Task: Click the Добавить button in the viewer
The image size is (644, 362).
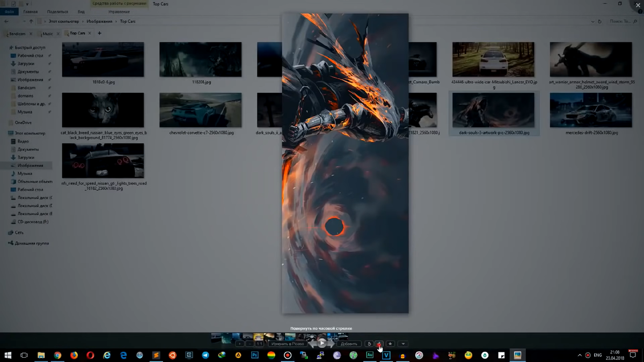Action: point(349,344)
